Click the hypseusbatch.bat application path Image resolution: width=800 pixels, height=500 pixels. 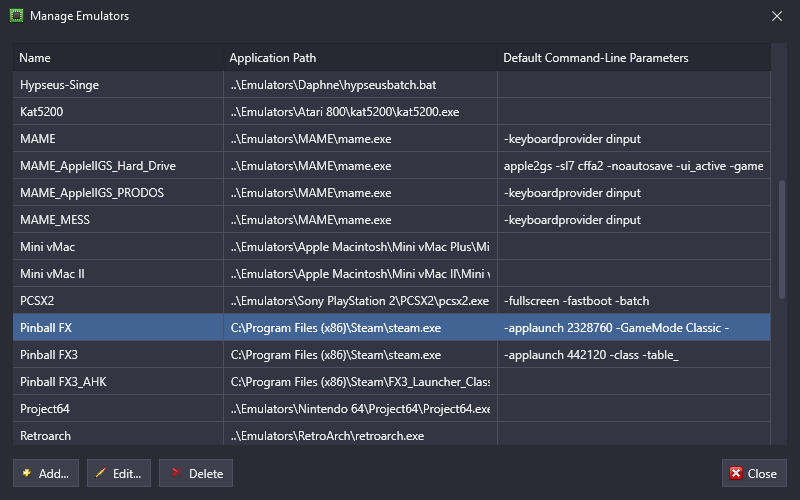(x=333, y=85)
